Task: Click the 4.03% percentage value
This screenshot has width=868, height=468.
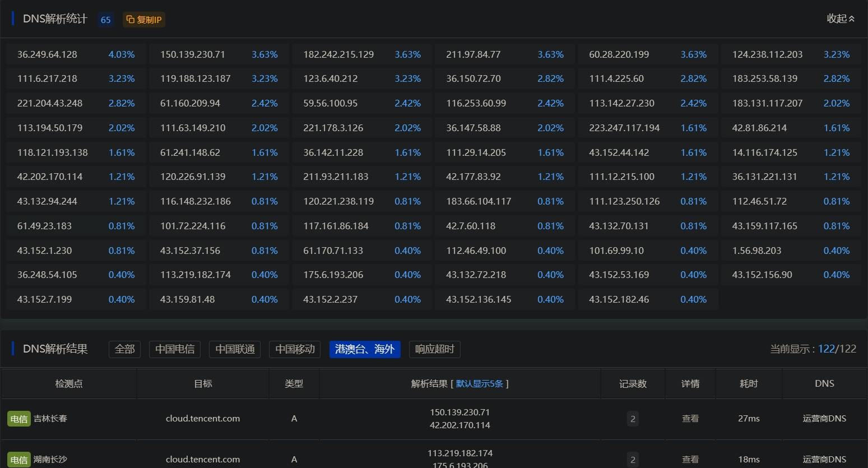Action: [x=122, y=54]
